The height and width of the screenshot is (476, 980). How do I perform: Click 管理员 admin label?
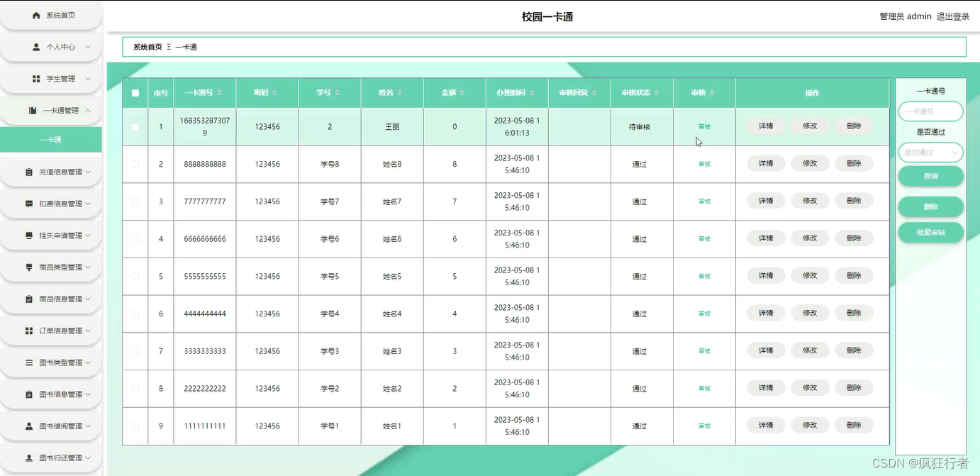tap(906, 16)
